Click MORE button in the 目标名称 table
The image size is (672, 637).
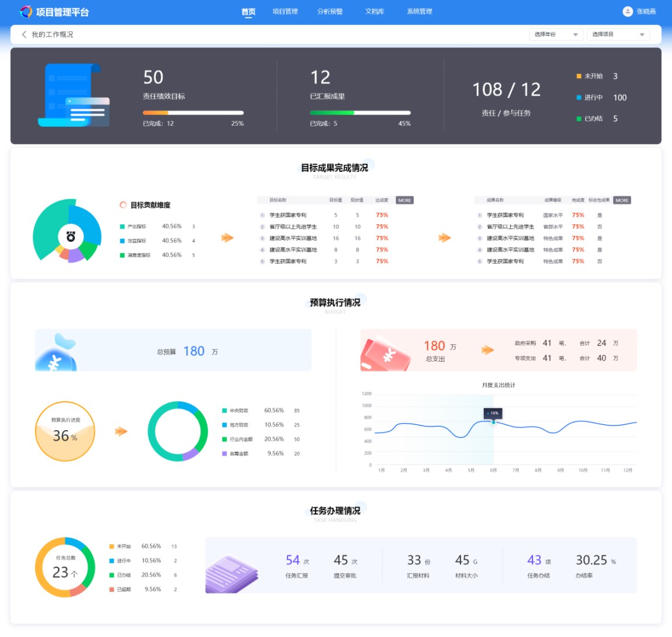(404, 200)
